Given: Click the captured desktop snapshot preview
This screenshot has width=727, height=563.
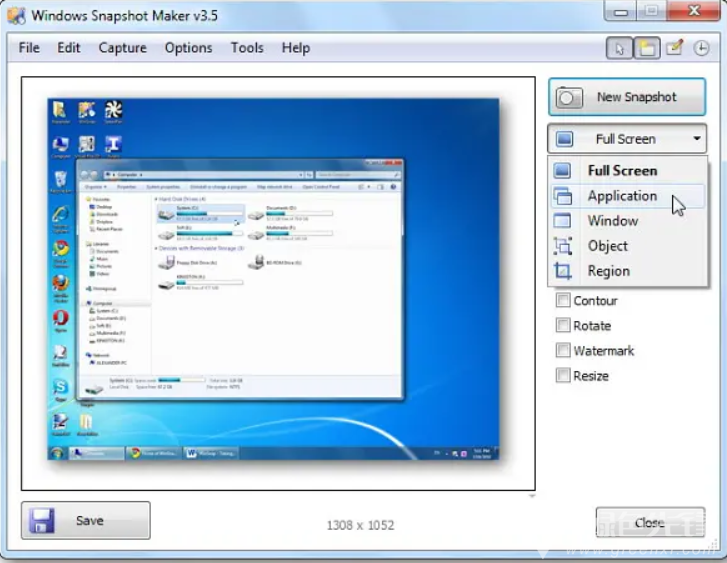Looking at the screenshot, I should click(274, 279).
